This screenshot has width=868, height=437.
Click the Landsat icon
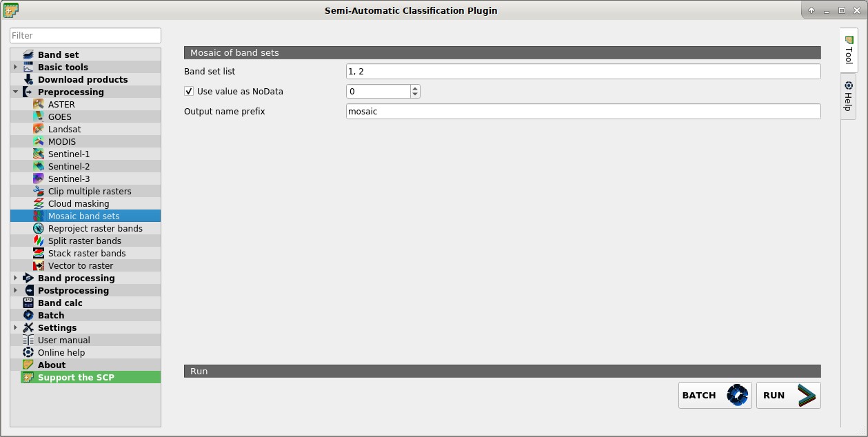pyautogui.click(x=39, y=129)
